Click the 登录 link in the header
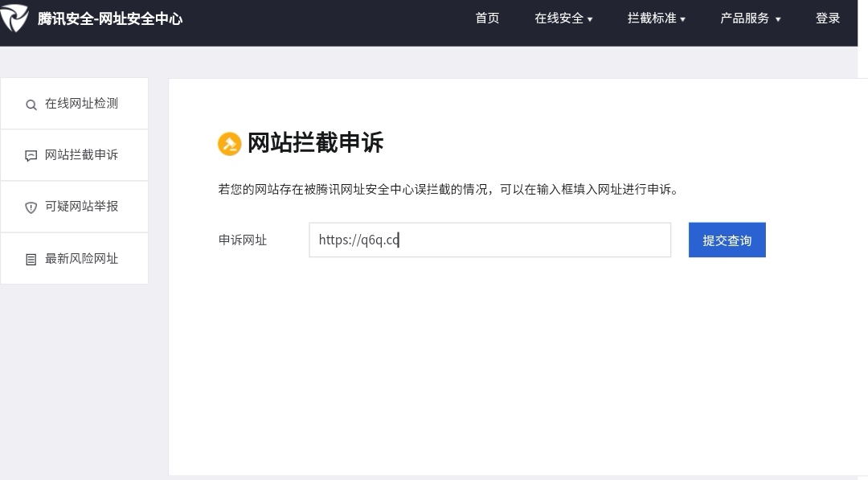The image size is (868, 480). [828, 18]
